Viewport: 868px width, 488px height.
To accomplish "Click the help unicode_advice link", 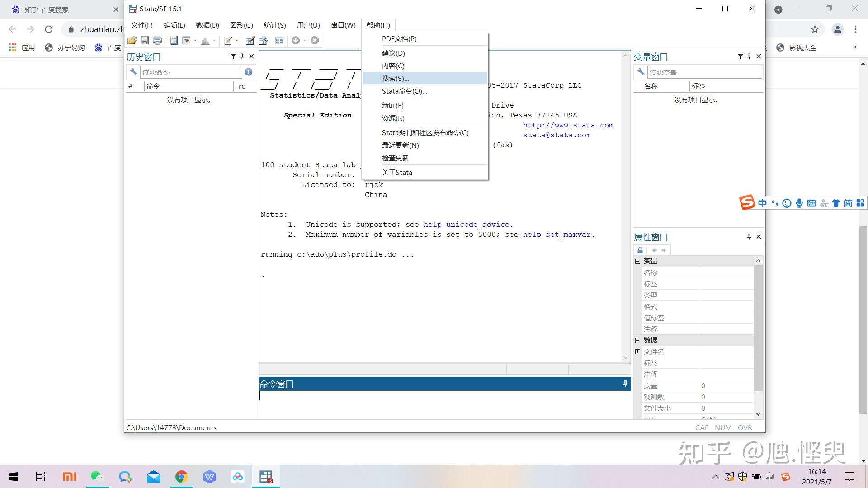I will tap(466, 225).
